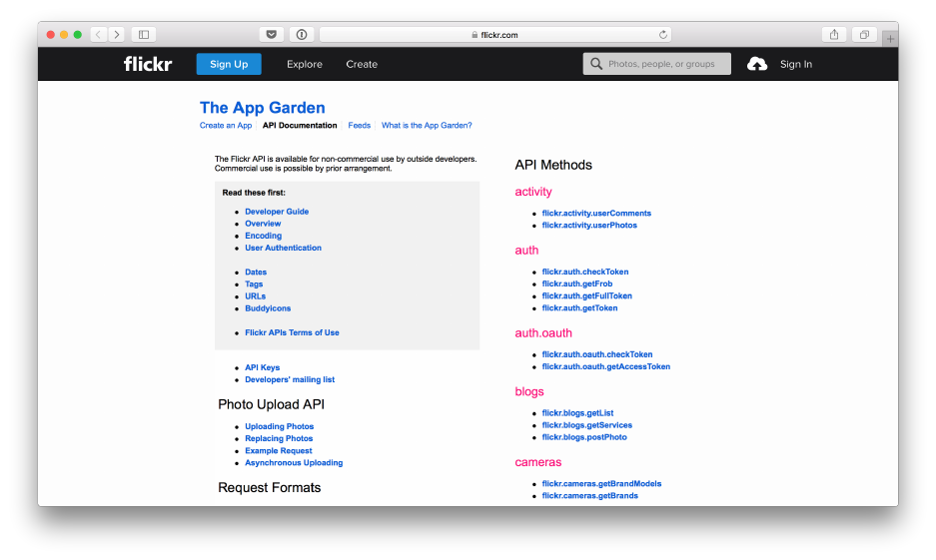Open flickr.auth.getFrob method link
Image resolution: width=936 pixels, height=560 pixels.
tap(577, 284)
